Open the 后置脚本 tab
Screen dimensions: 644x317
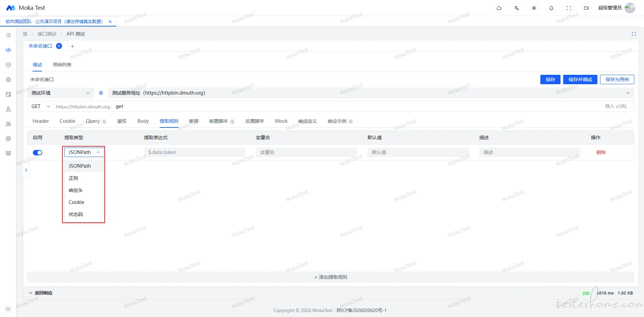pyautogui.click(x=255, y=121)
